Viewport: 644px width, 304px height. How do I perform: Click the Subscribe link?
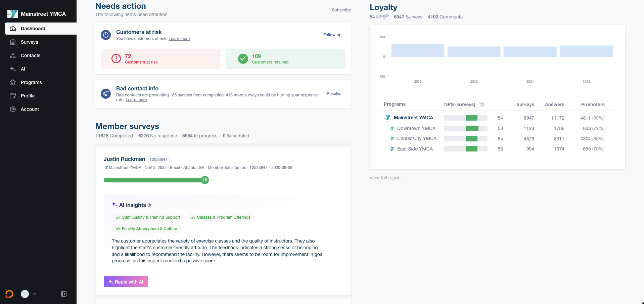coord(341,10)
